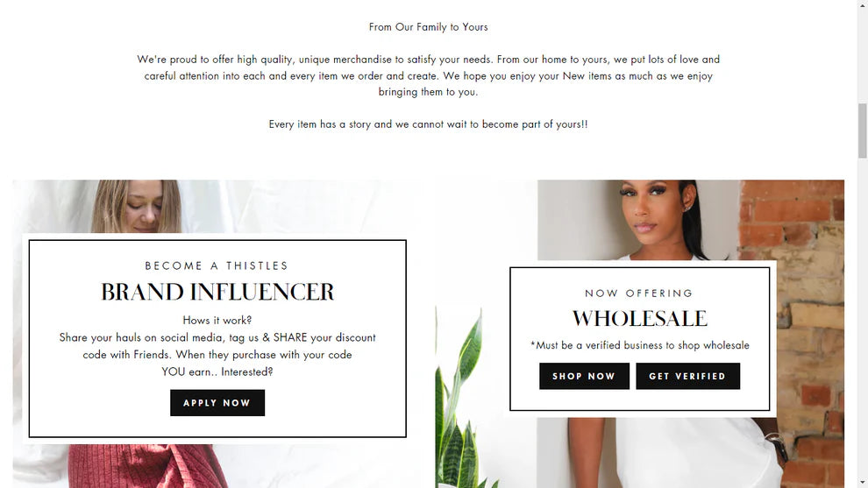868x488 pixels.
Task: Click the scrollbar track below the thumb
Action: [863, 315]
